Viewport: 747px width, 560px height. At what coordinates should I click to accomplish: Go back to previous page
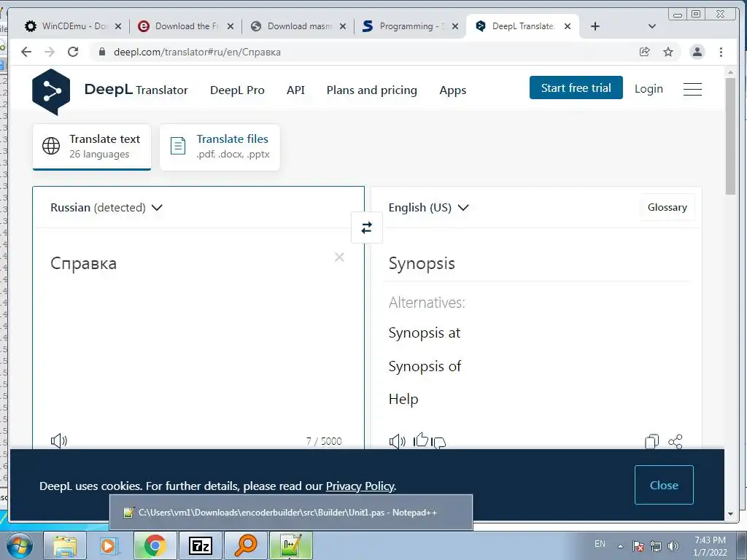pos(26,52)
